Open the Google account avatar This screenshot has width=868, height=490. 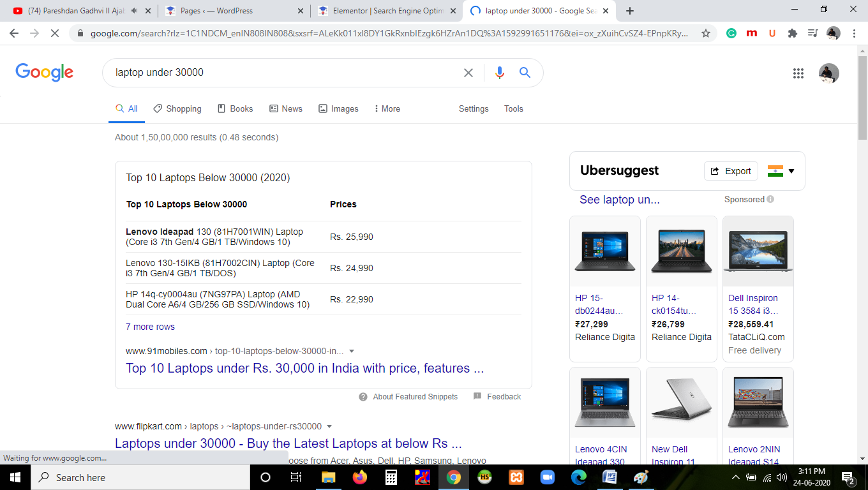click(829, 73)
